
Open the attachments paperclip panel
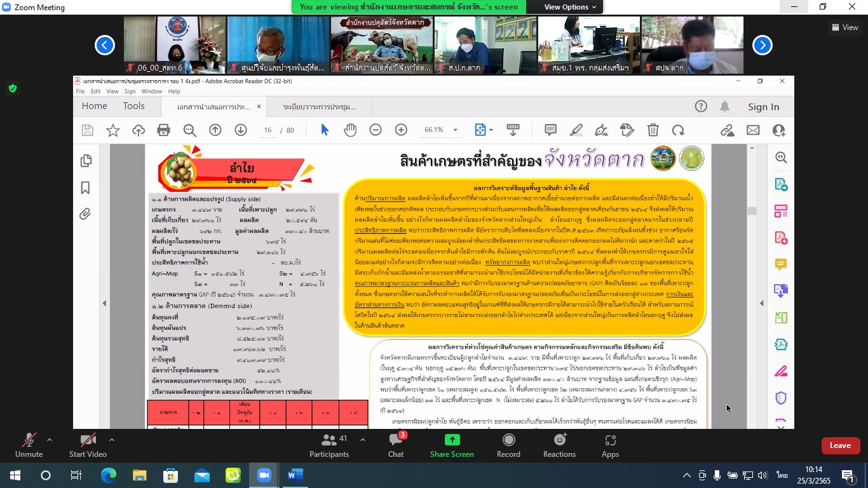(86, 214)
